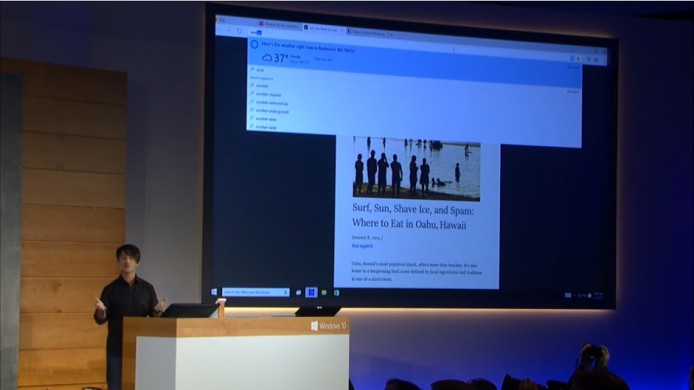Click the Windows Start button on taskbar

coord(214,292)
